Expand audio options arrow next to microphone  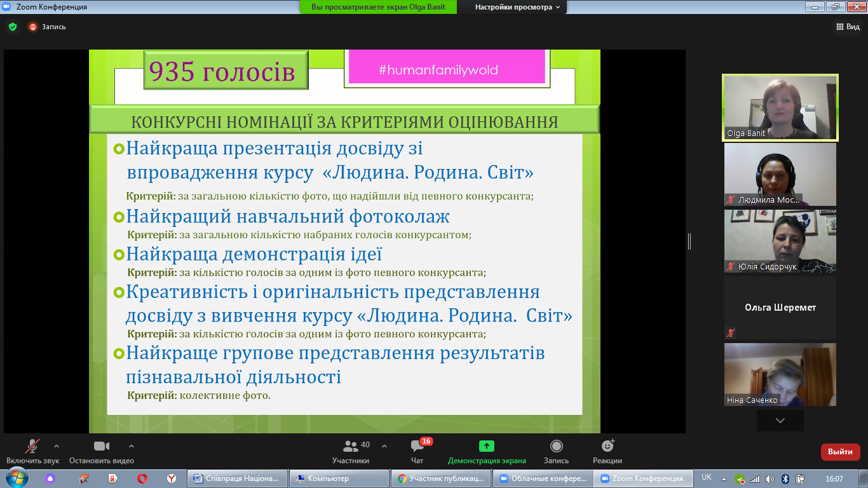(x=57, y=445)
